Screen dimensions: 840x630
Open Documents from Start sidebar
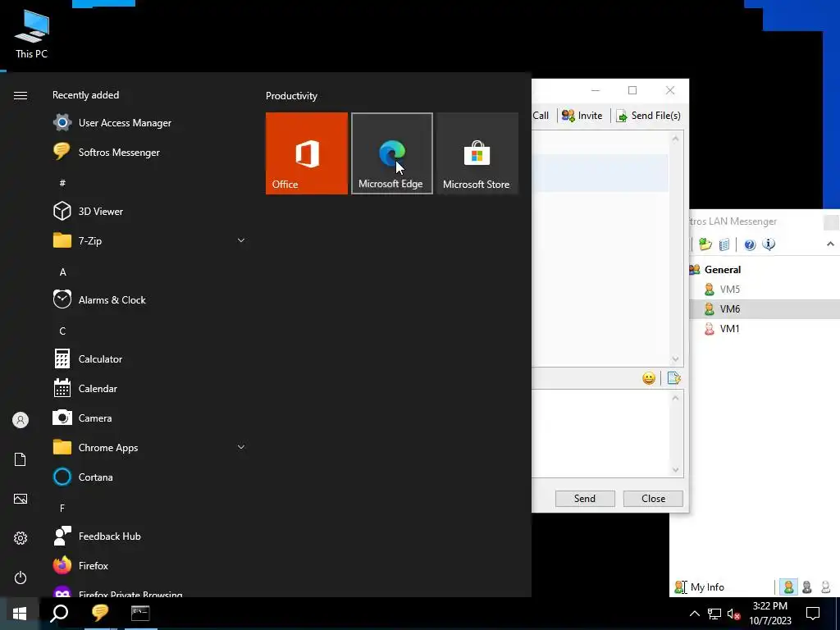[x=21, y=459]
